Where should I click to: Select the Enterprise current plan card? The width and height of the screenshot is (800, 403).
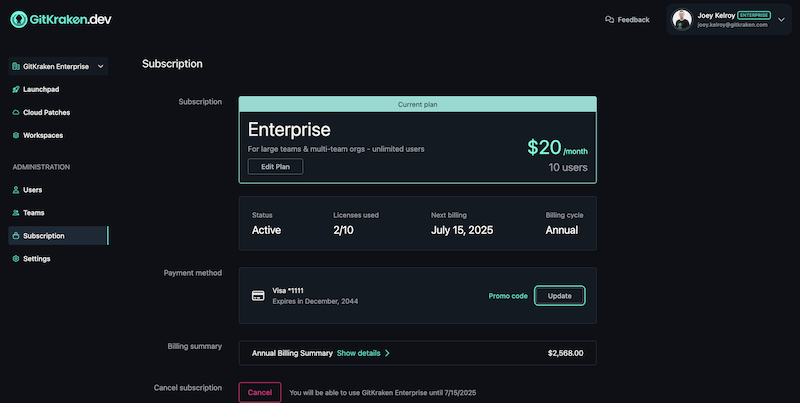click(x=417, y=140)
